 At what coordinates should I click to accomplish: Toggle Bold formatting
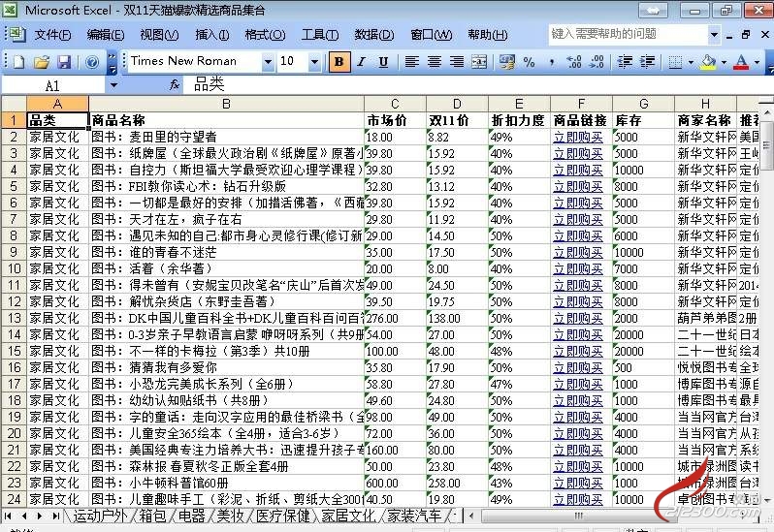[339, 62]
